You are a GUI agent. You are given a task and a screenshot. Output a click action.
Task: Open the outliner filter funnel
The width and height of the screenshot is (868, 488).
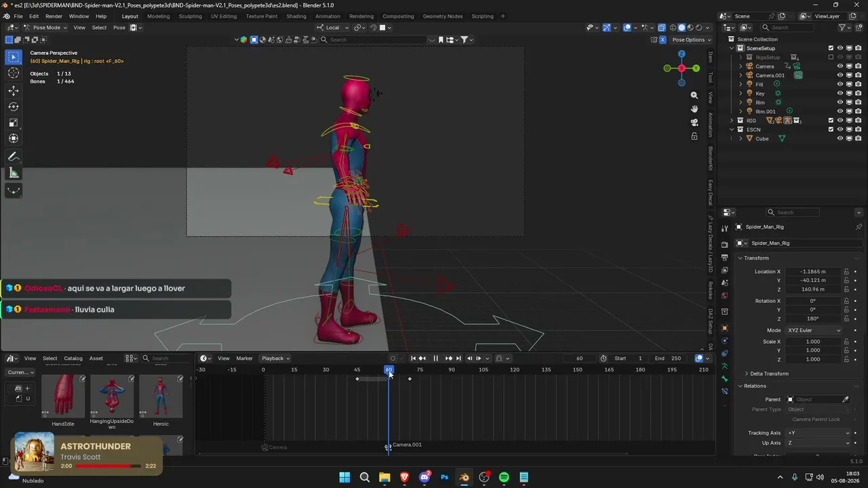pos(842,28)
